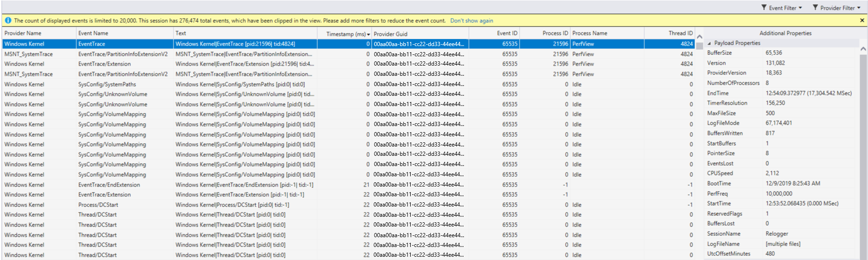Screen dimensions: 868x260
Task: Sort by Event ID column header
Action: 494,33
